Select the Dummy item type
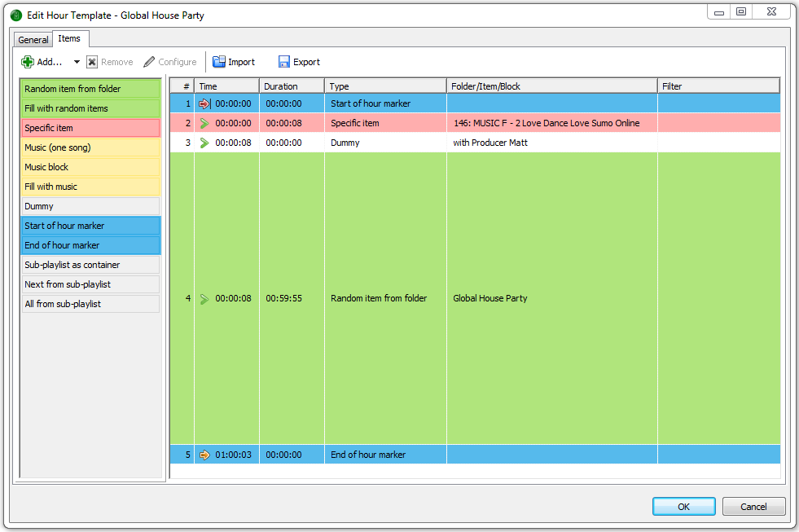The height and width of the screenshot is (532, 799). (90, 206)
